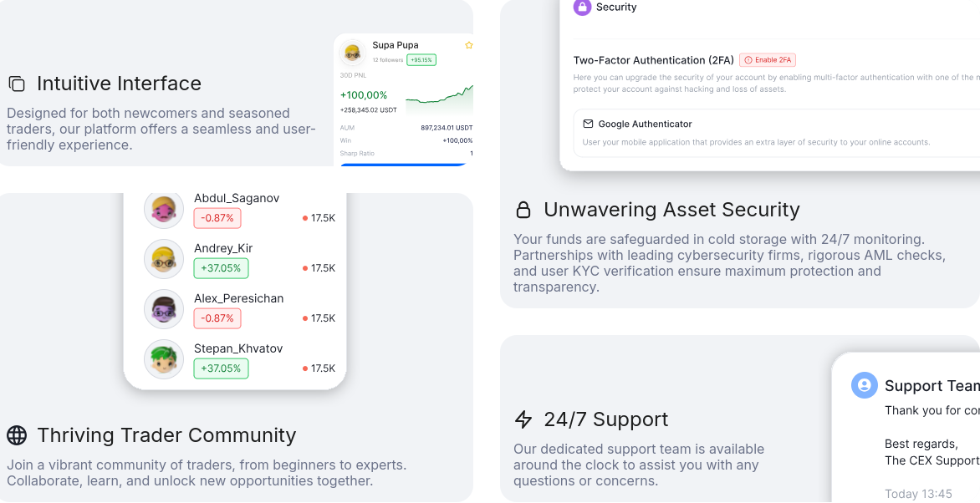Select trader Abdul_Saganov avatar
The height and width of the screenshot is (503, 980).
(164, 210)
